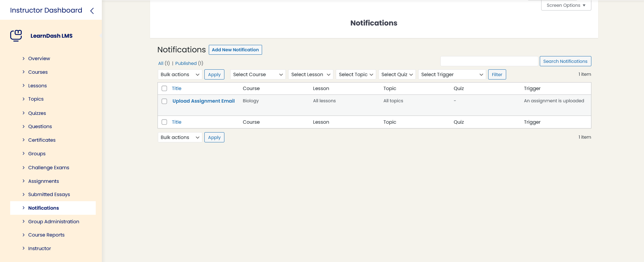Go to Submitted Essays menu item

tap(49, 194)
